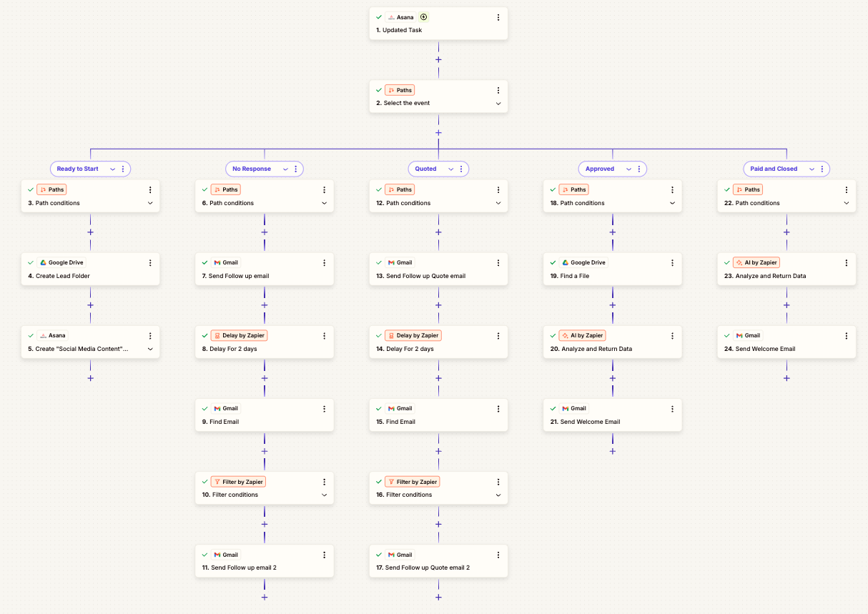Open three-dot menu on step 21 Send Welcome Email

pyautogui.click(x=672, y=409)
